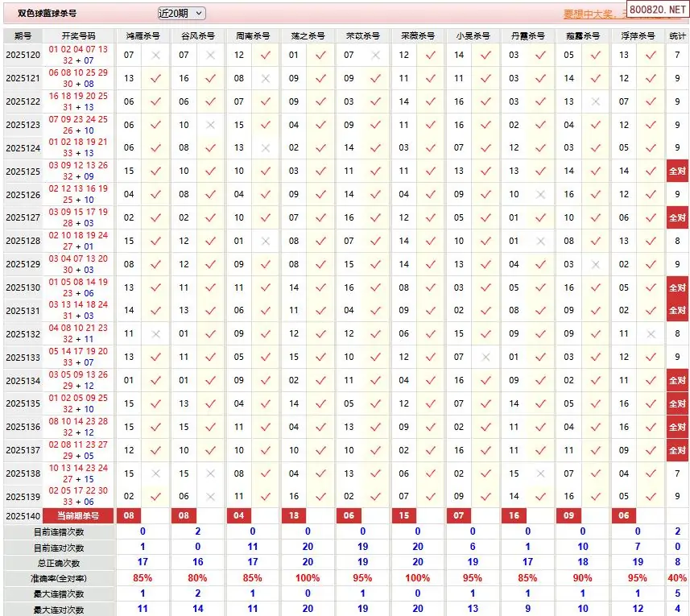The width and height of the screenshot is (690, 616).
Task: Click the red 18 current-period kill number
Action: coord(294,515)
